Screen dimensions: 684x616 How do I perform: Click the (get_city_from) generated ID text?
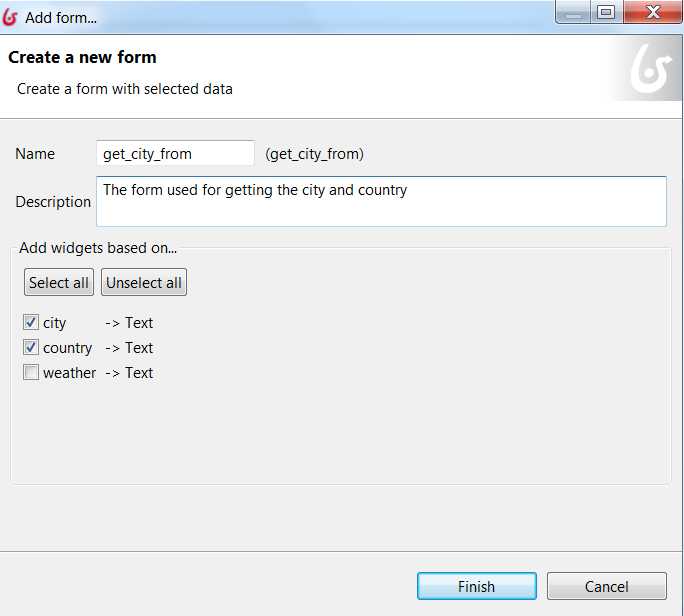[x=315, y=154]
